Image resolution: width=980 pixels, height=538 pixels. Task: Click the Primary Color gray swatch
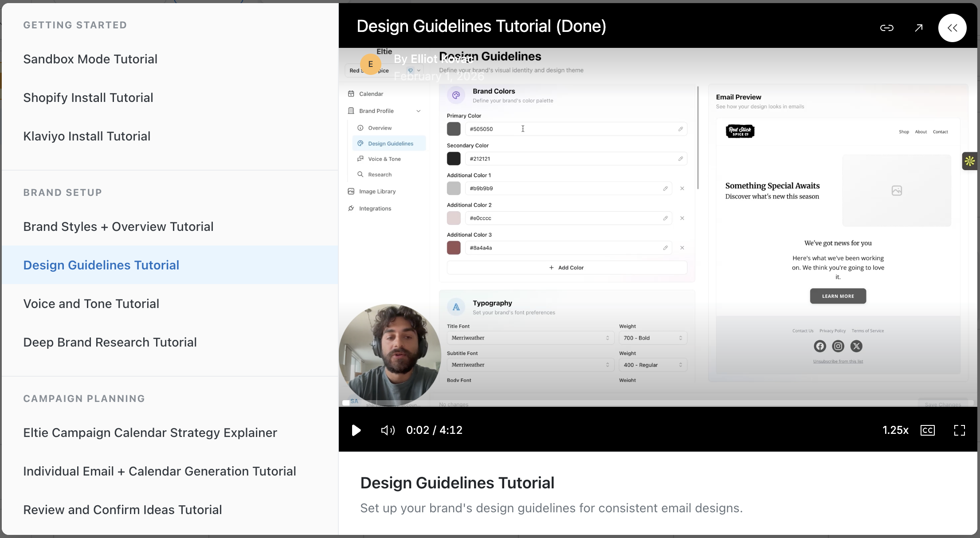click(454, 129)
